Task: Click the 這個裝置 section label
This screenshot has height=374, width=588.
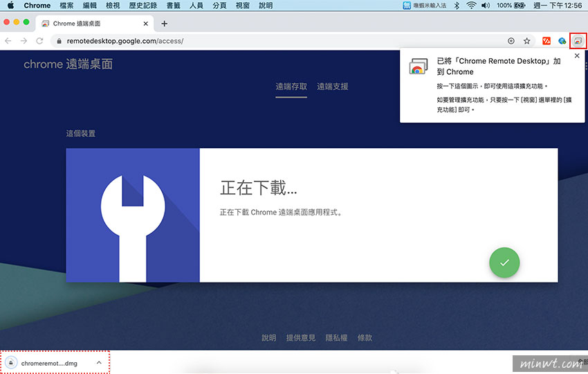Action: click(81, 134)
